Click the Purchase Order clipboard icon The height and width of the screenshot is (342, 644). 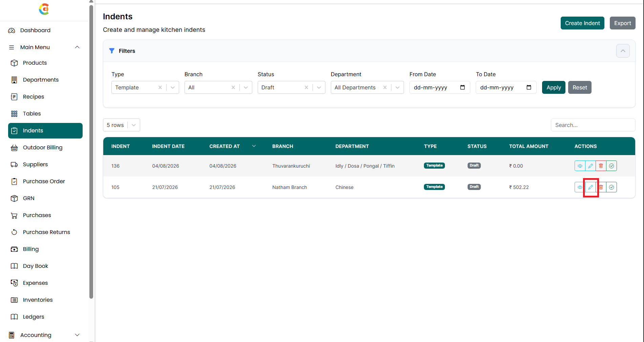click(x=14, y=181)
